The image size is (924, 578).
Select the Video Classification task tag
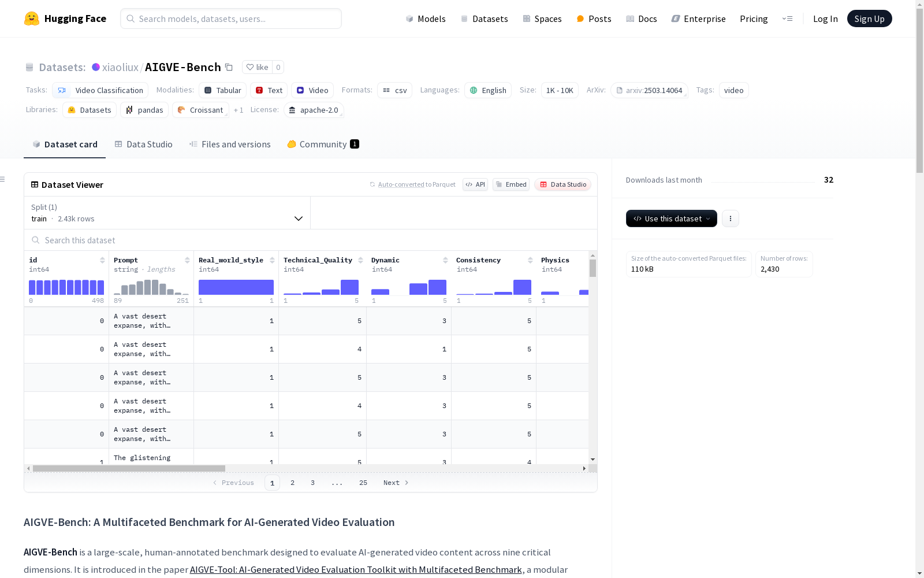(100, 90)
